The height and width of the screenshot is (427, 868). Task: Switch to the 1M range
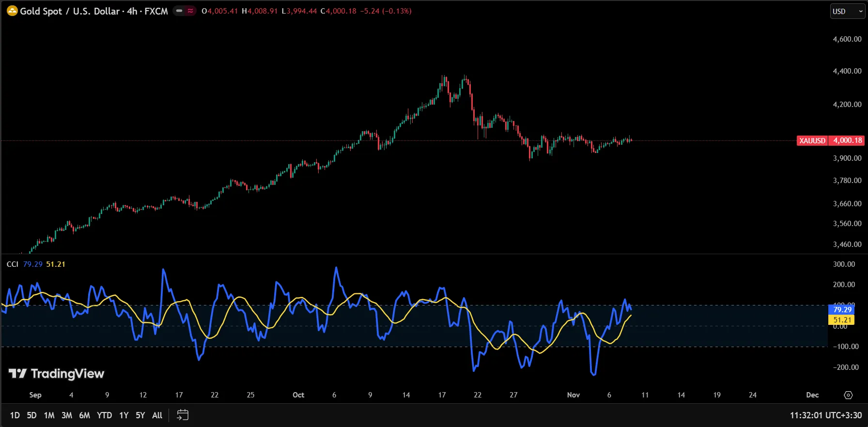49,415
